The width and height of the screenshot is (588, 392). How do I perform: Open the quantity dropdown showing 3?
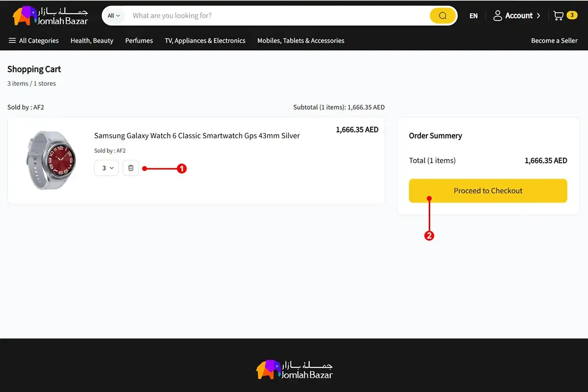pyautogui.click(x=106, y=168)
